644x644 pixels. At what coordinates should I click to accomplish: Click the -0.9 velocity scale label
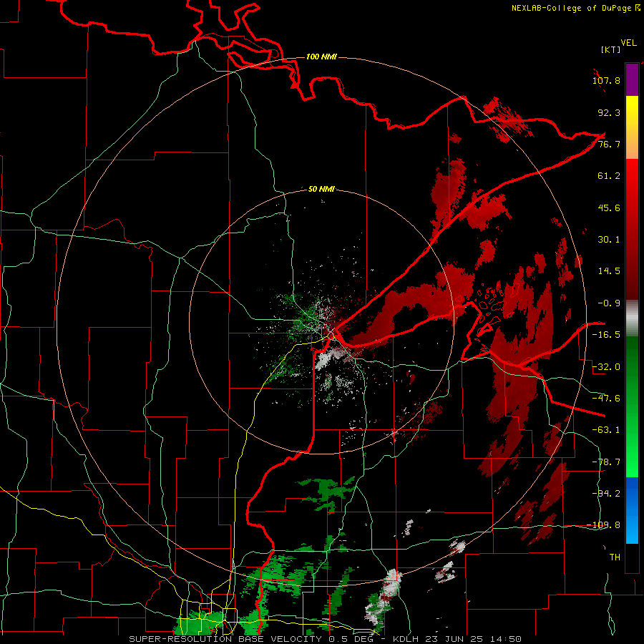(609, 303)
